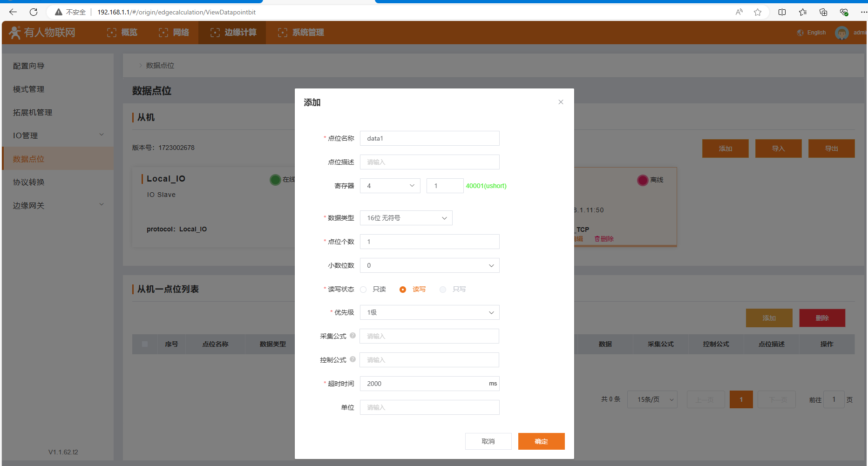Close the 添加 dialog with X icon

[561, 102]
